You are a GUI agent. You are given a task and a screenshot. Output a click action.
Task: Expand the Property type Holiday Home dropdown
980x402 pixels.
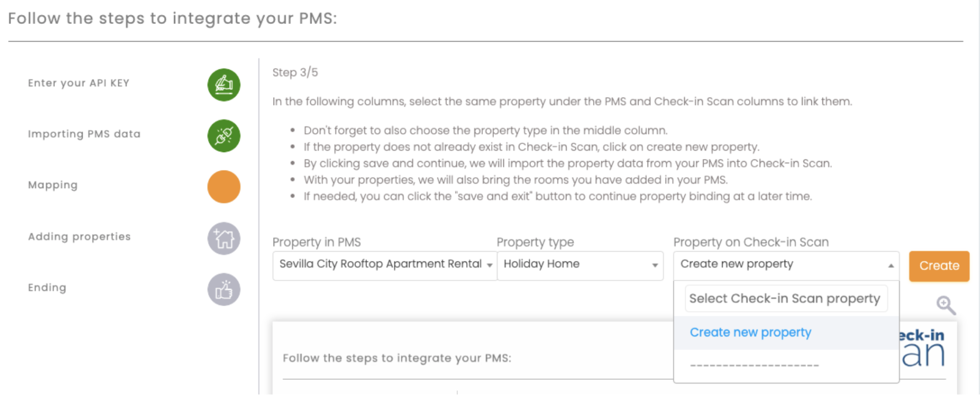click(x=580, y=265)
